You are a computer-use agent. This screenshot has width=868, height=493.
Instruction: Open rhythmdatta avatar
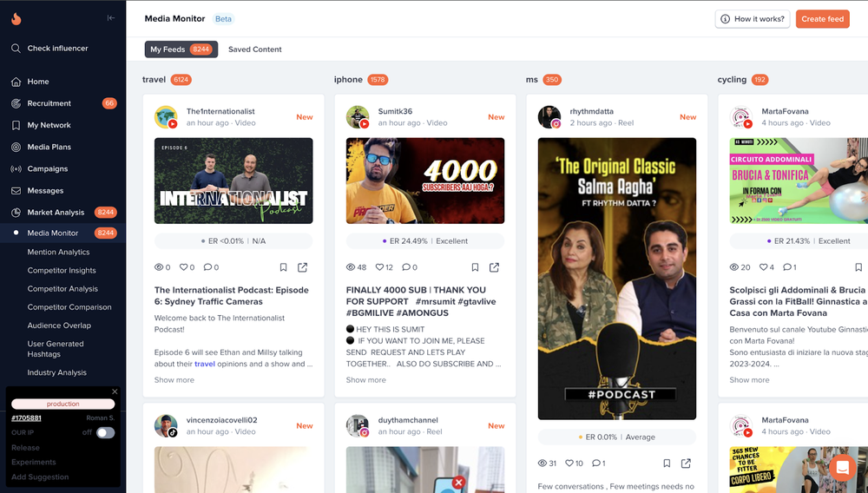[549, 117]
